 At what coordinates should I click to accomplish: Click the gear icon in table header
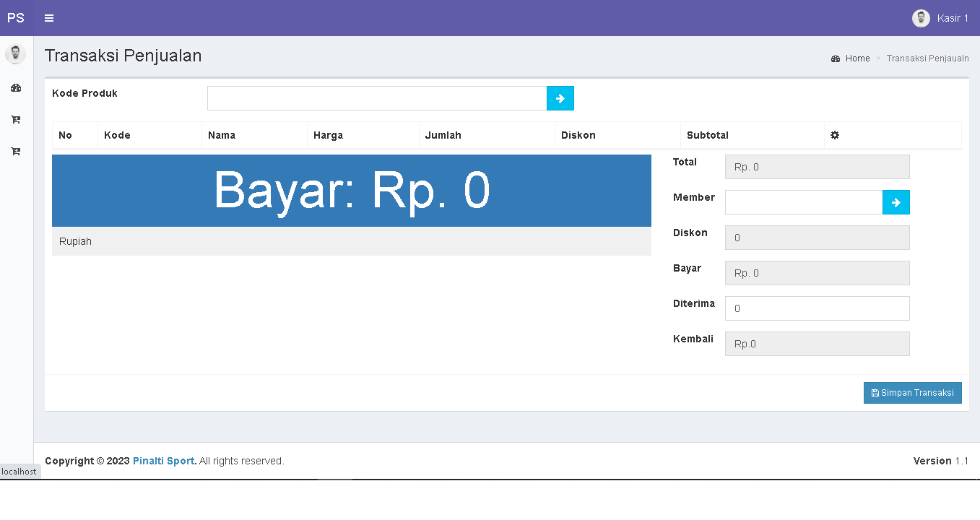(835, 135)
